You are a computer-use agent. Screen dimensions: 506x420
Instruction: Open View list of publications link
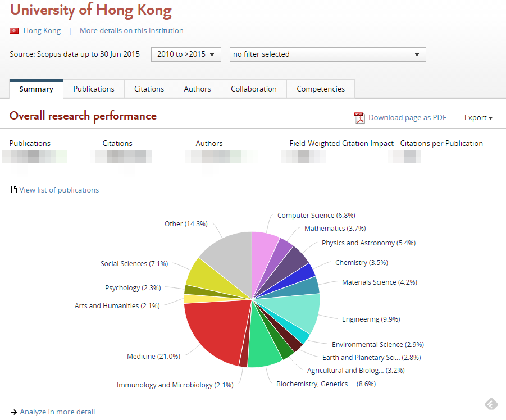59,190
